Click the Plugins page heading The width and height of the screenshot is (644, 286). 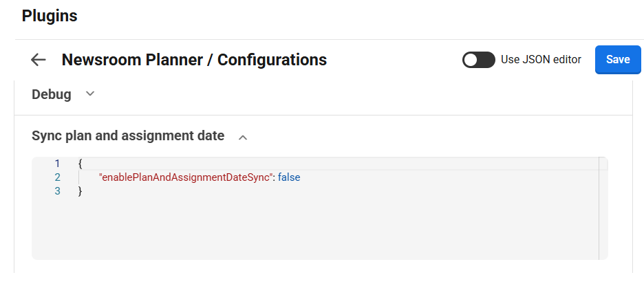coord(50,16)
